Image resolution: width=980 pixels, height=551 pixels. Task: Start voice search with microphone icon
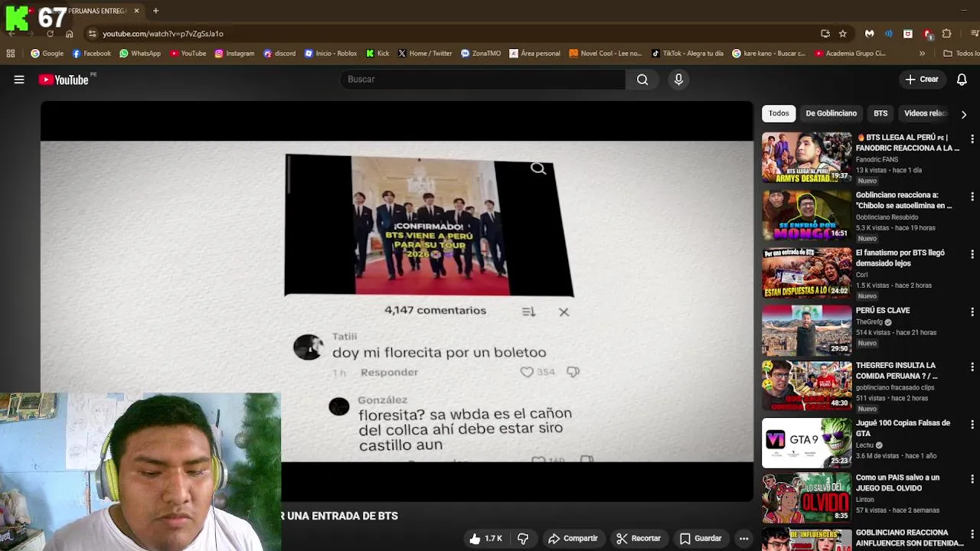point(678,80)
